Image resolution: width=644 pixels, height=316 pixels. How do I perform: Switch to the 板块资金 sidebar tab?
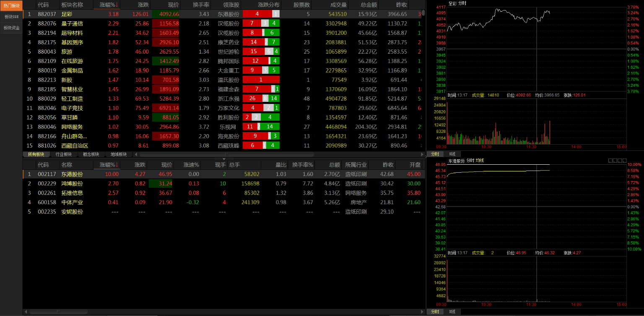click(x=11, y=28)
